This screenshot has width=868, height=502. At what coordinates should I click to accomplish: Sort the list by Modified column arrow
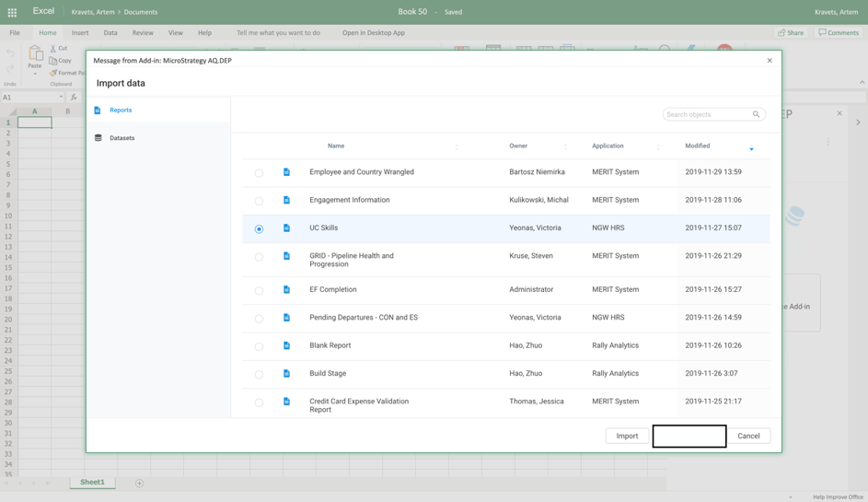(751, 148)
